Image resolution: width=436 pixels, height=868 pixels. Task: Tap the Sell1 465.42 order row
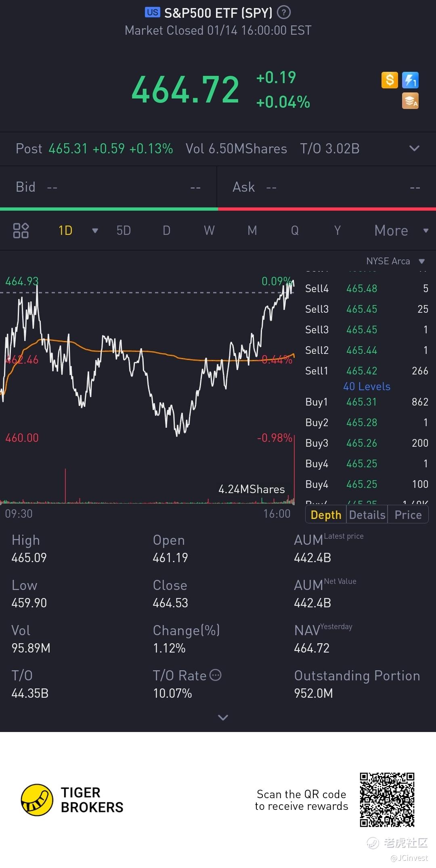367,371
